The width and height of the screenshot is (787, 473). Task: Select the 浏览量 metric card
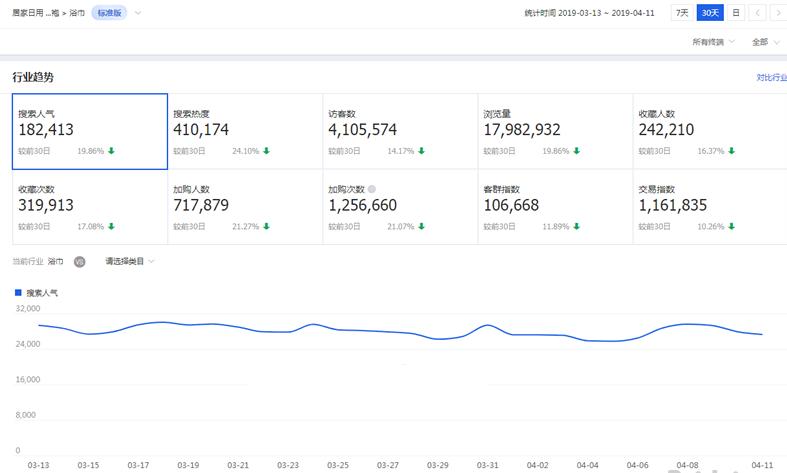(555, 132)
